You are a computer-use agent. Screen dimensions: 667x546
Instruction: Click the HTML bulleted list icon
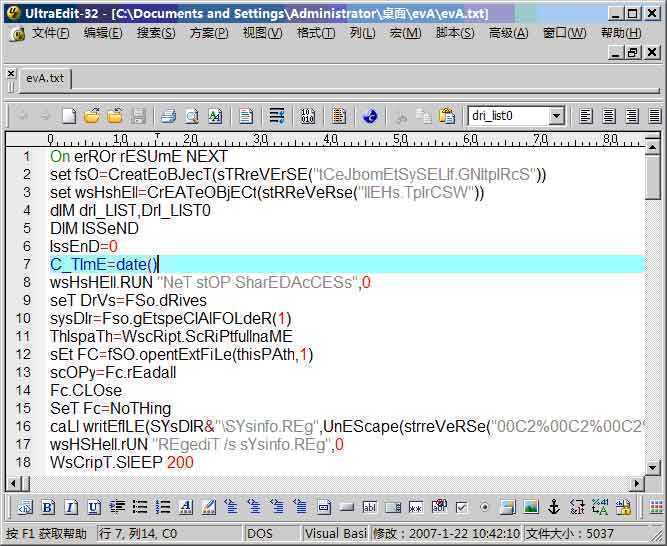(x=140, y=507)
